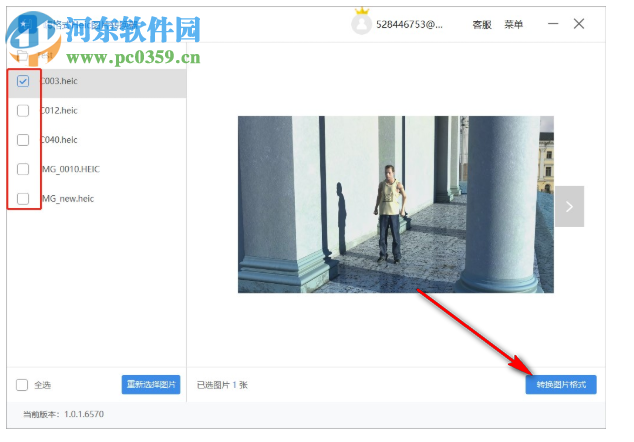Tick the 040.heic checkbox
The width and height of the screenshot is (634, 442).
tap(23, 140)
